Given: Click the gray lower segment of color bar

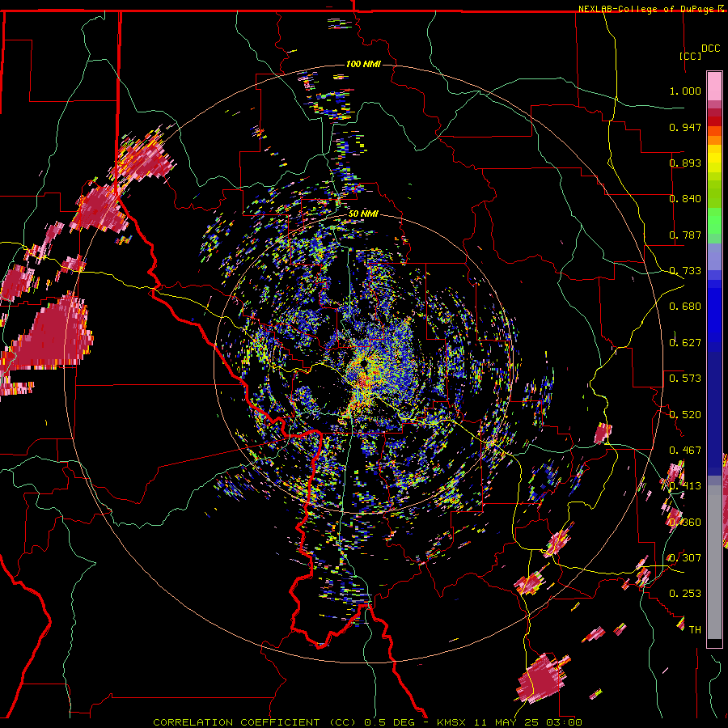Looking at the screenshot, I should (714, 564).
